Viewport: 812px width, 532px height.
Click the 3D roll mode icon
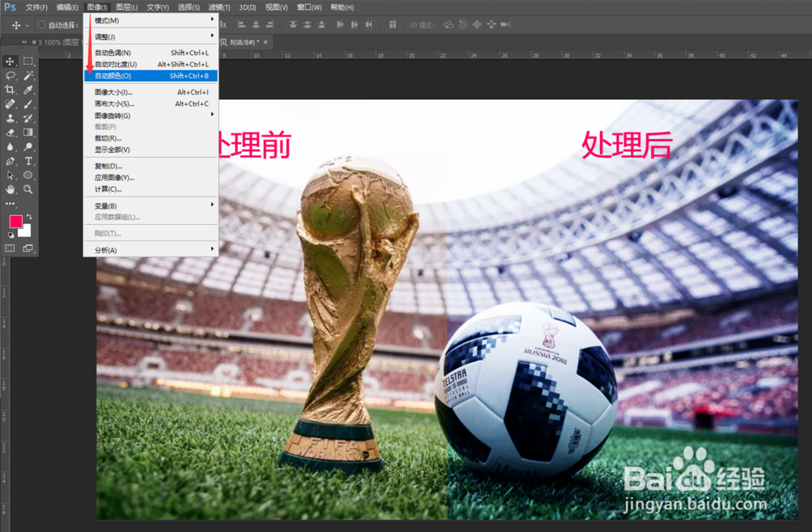[x=463, y=24]
